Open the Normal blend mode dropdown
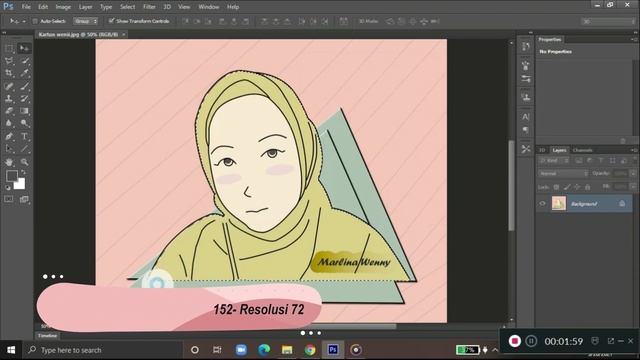 563,173
